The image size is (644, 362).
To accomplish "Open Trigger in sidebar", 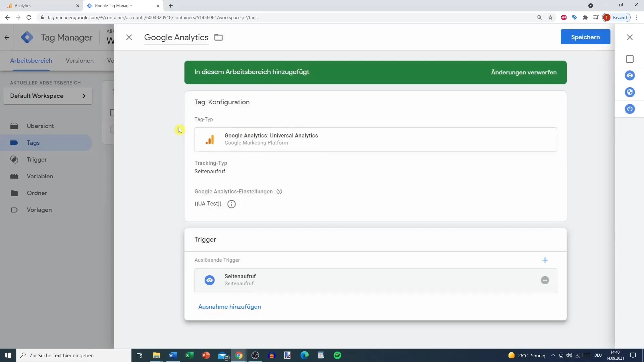I will click(x=37, y=160).
